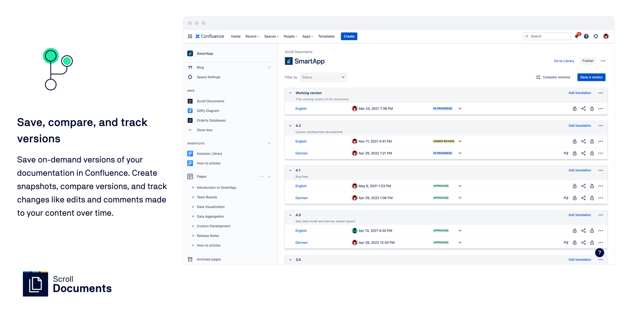Follow Go to Library link
The image size is (644, 314).
coord(564,61)
